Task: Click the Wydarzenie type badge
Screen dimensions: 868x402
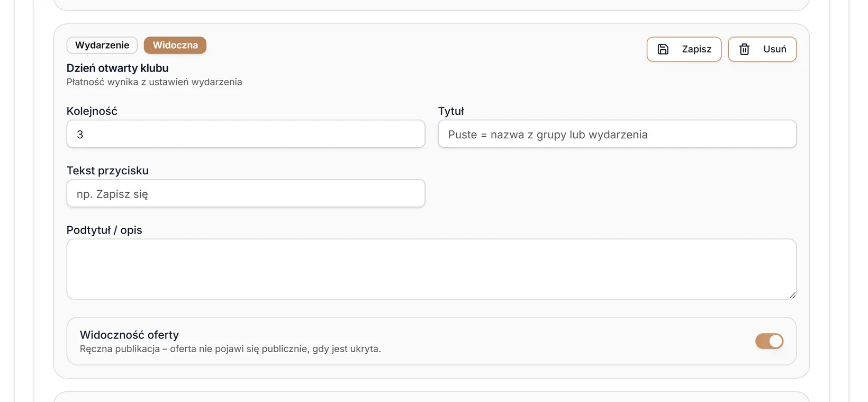Action: coord(102,45)
